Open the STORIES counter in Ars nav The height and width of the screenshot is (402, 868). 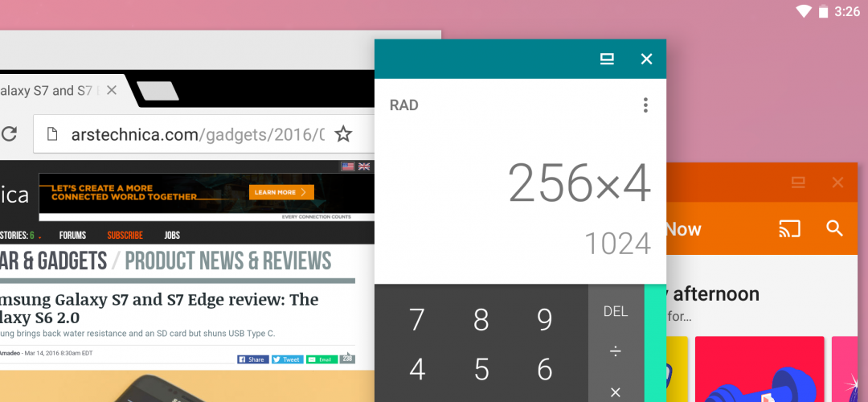point(20,236)
